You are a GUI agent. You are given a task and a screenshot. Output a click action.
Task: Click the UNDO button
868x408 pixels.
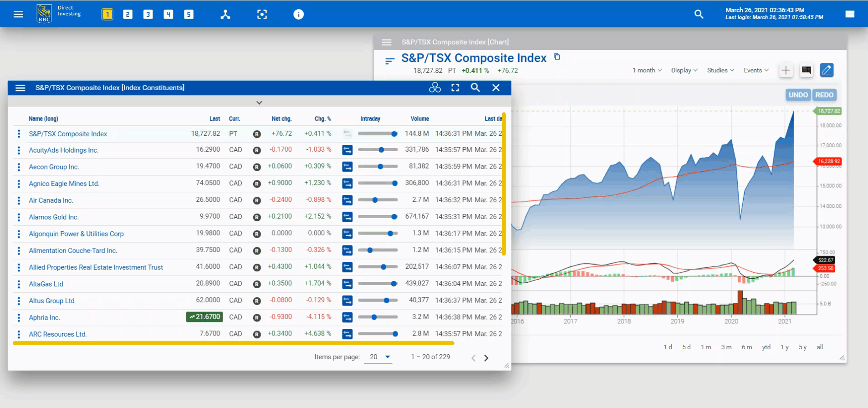pos(798,95)
